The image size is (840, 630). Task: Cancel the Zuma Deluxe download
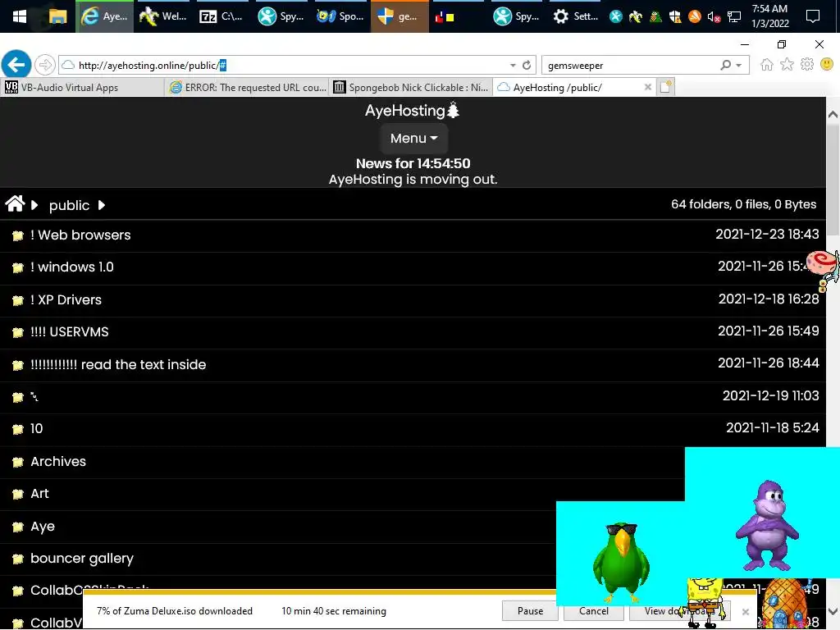pos(593,610)
